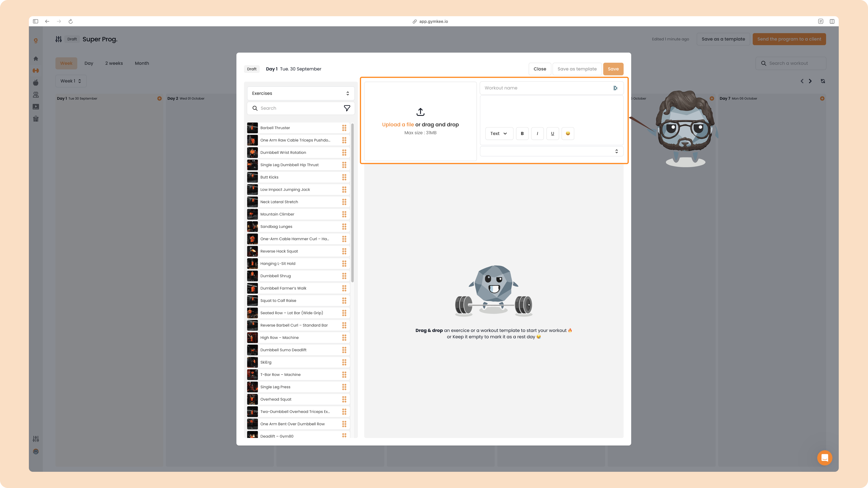This screenshot has height=488, width=868.
Task: Grab the drag handle of Mountain Climber
Action: (344, 214)
